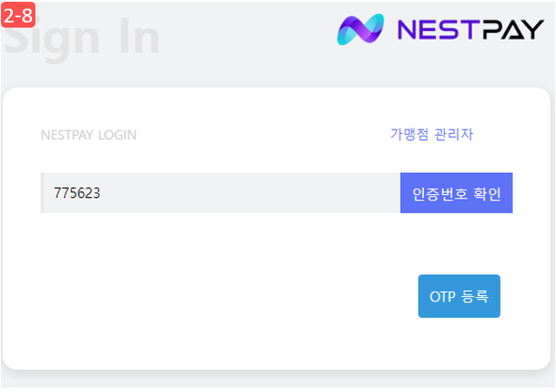Focus the verification code input field
This screenshot has height=392, width=556.
(220, 193)
